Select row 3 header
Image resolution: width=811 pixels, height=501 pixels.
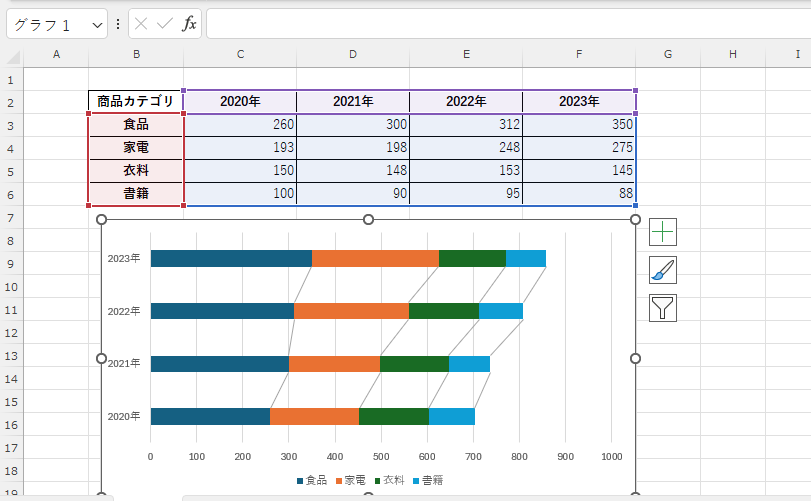[11, 125]
